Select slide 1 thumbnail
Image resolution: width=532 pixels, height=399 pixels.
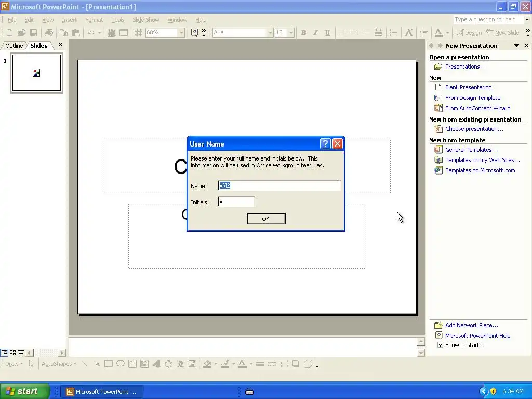coord(37,73)
